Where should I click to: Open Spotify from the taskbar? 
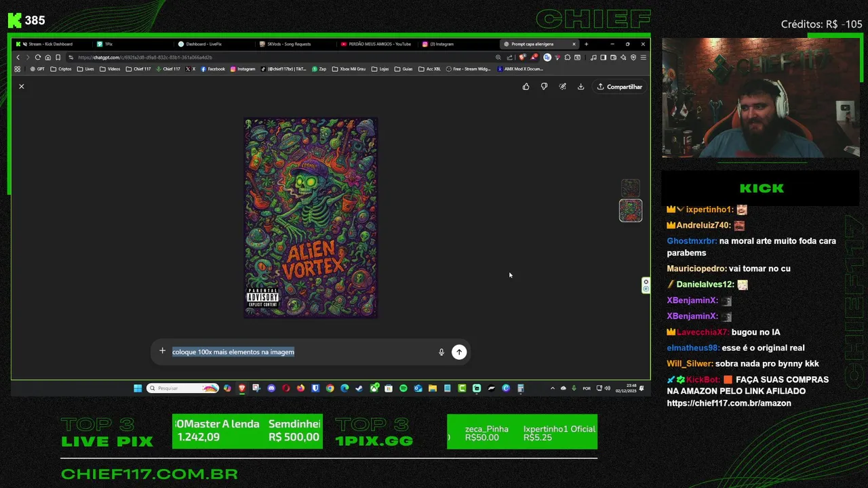(403, 388)
